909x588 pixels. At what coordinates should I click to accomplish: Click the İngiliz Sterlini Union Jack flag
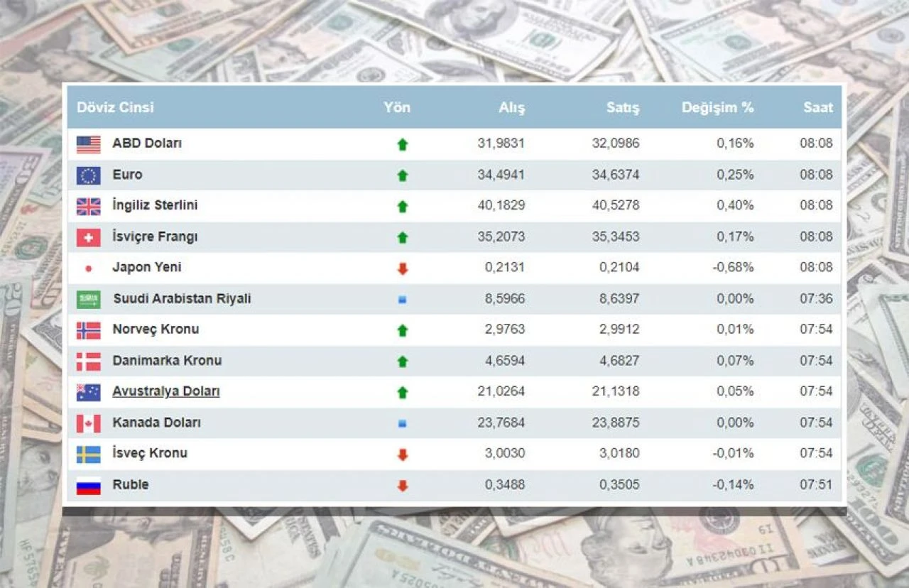tap(87, 205)
